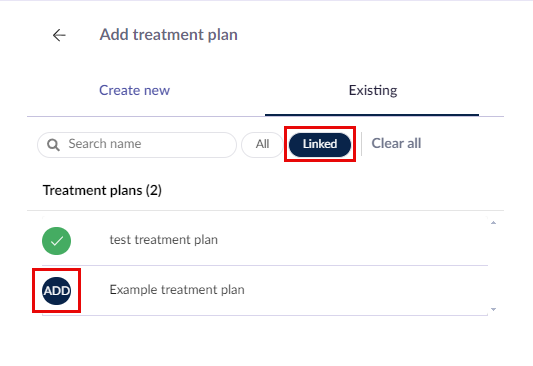Image resolution: width=533 pixels, height=366 pixels.
Task: Click the dark underline beneath Existing tab
Action: pyautogui.click(x=372, y=115)
